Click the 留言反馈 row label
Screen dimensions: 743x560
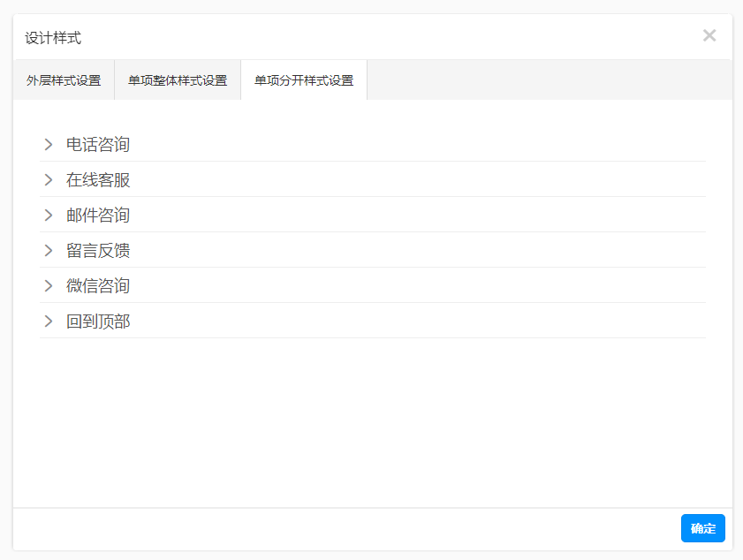98,250
